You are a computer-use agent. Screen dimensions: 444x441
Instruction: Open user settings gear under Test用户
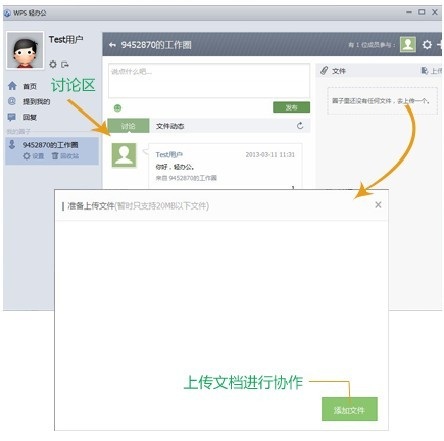tap(53, 64)
